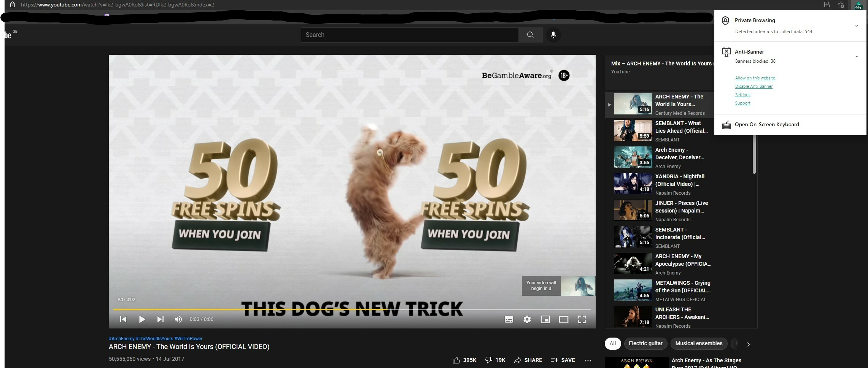Open the player settings gear

[527, 319]
